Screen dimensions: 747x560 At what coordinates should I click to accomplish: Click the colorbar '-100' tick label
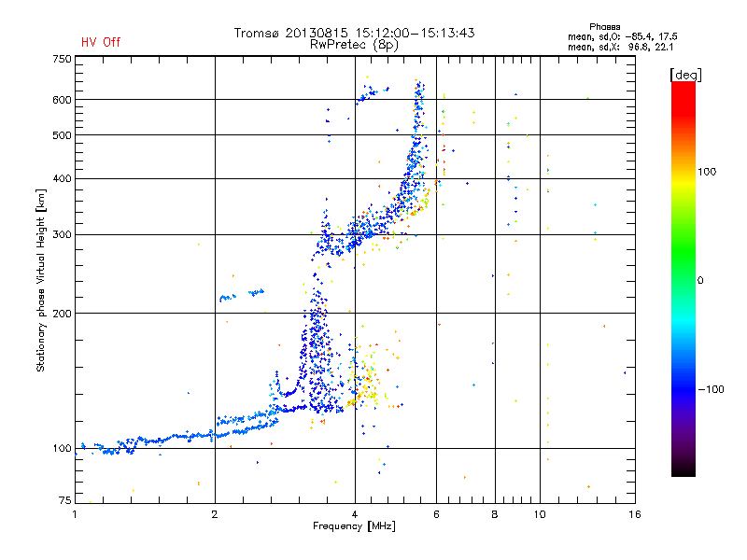click(711, 389)
